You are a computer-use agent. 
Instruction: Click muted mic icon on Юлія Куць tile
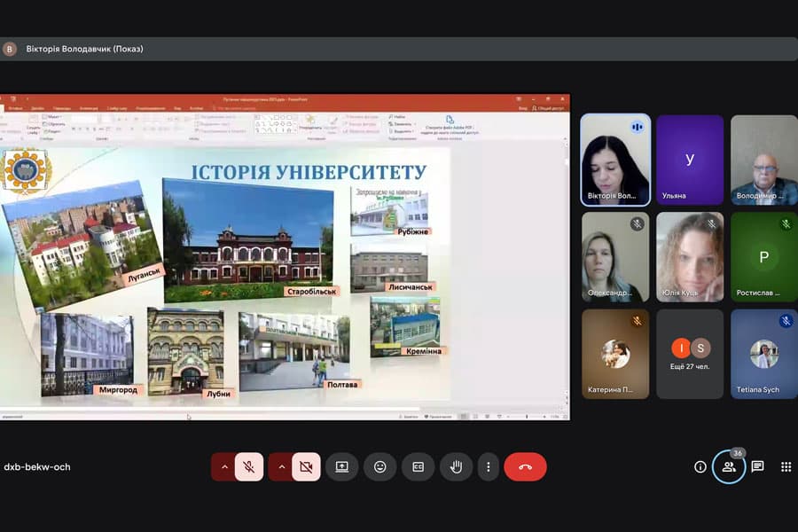711,224
